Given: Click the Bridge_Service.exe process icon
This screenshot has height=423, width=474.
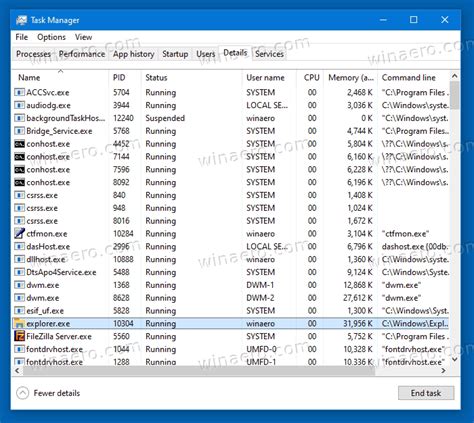Looking at the screenshot, I should click(x=19, y=131).
